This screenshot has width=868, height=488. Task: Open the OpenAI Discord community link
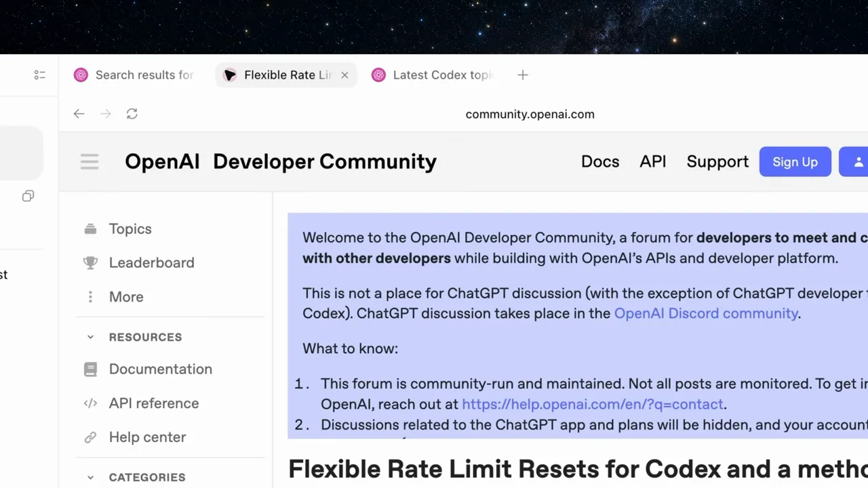tap(705, 313)
